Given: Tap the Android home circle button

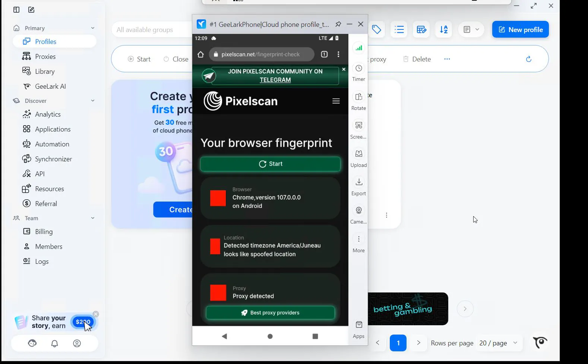Looking at the screenshot, I should click(x=270, y=336).
